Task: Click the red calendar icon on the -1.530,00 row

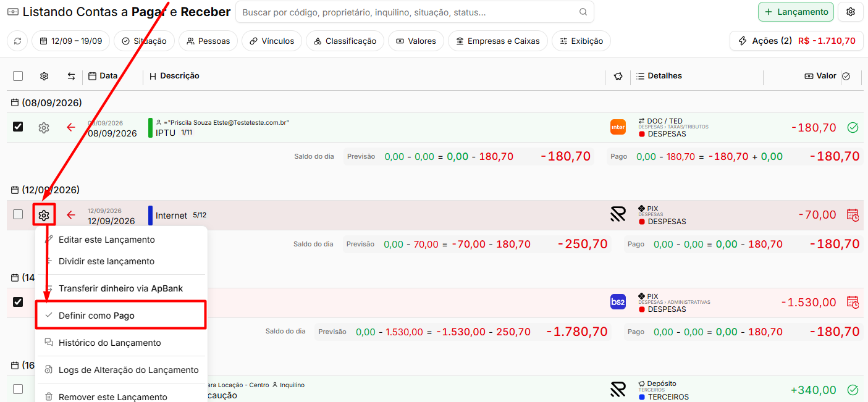Action: pyautogui.click(x=853, y=303)
